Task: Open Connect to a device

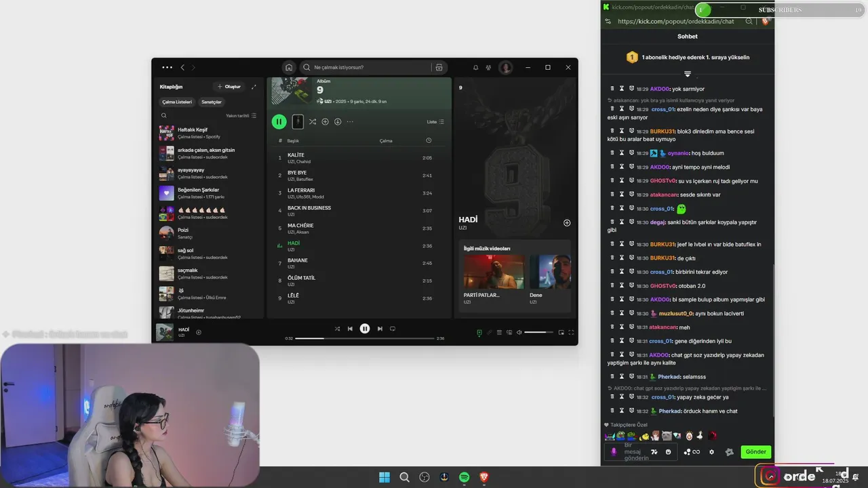Action: 509,333
